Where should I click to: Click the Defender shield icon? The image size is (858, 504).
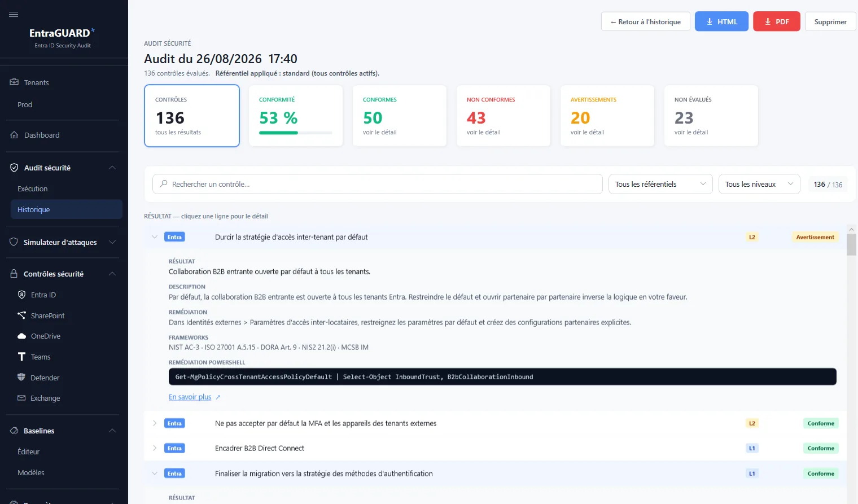click(21, 377)
